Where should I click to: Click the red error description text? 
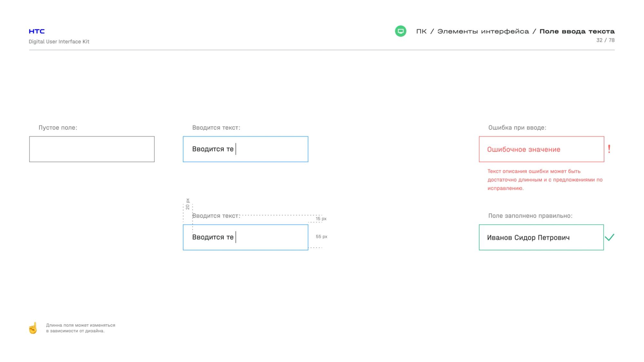545,180
